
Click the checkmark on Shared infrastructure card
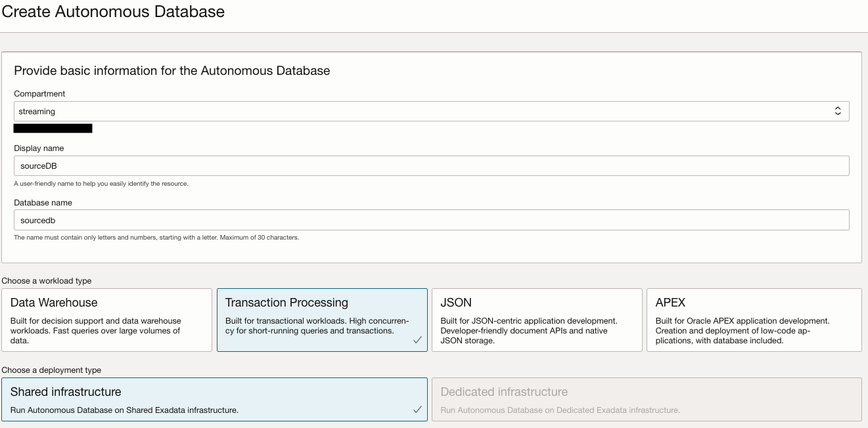pyautogui.click(x=417, y=410)
